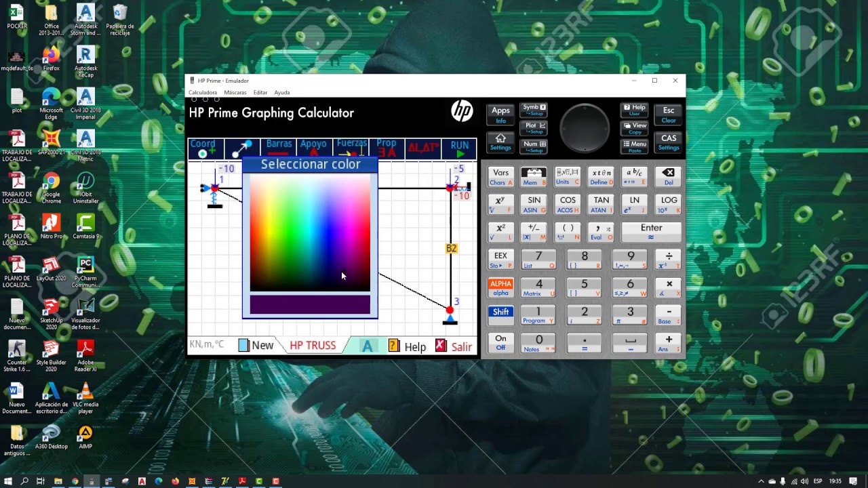Select the Coord node tool
Image resolution: width=868 pixels, height=488 pixels.
point(205,148)
